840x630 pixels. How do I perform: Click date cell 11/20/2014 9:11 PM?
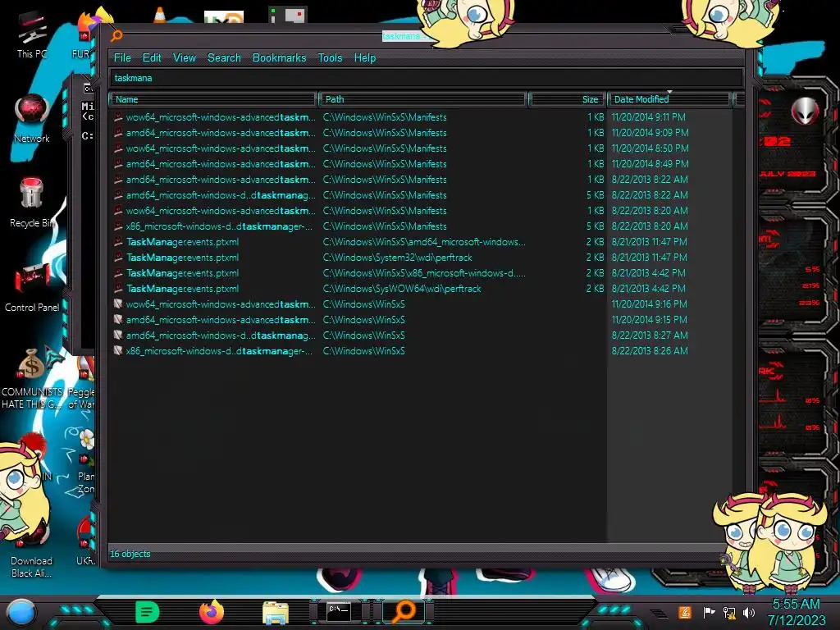click(649, 116)
